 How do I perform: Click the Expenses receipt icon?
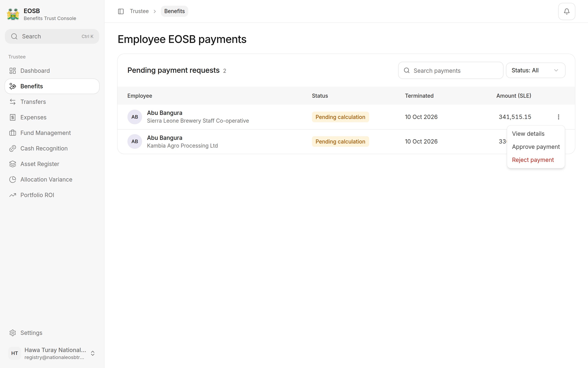[x=13, y=117]
